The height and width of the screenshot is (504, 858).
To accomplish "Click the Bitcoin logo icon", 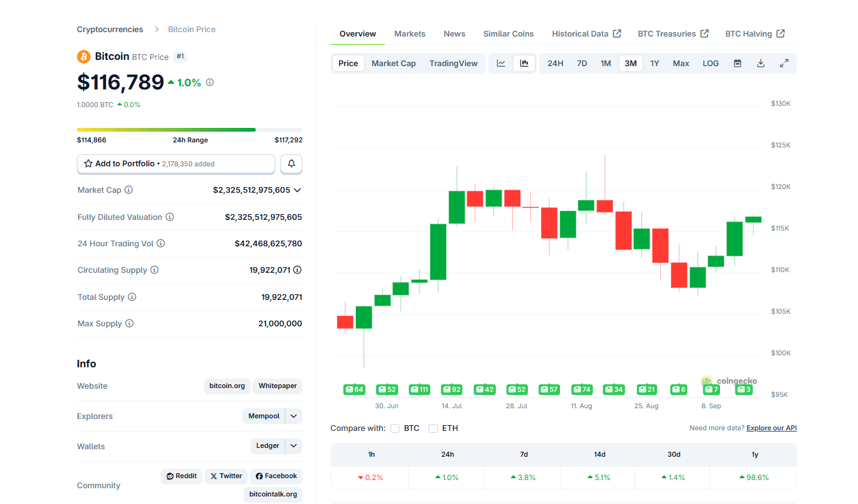I will click(x=84, y=57).
